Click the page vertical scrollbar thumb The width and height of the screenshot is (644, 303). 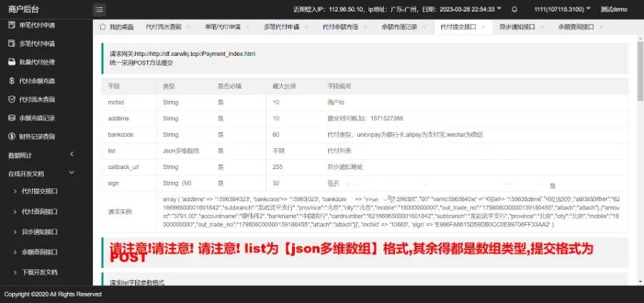[x=640, y=70]
